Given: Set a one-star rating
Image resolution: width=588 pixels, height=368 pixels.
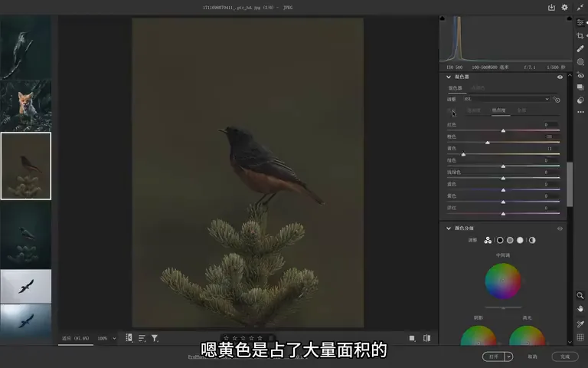Looking at the screenshot, I should (226, 338).
